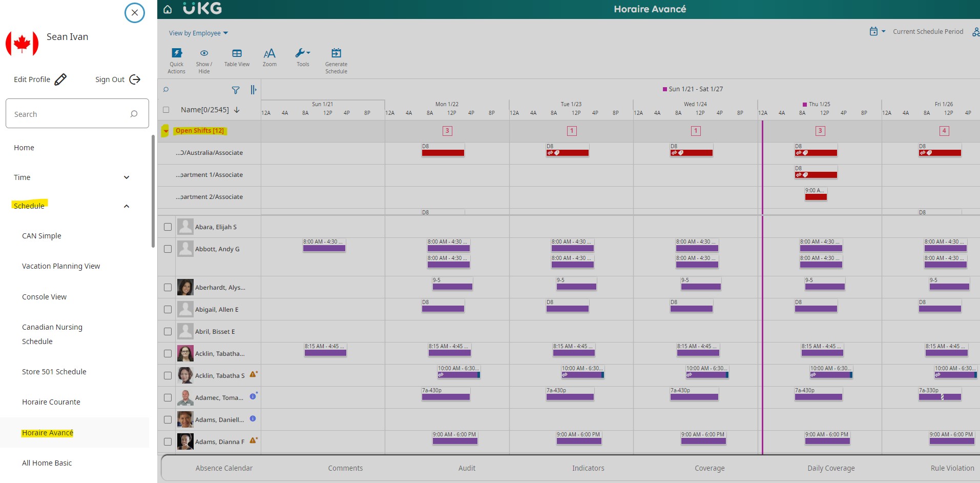Click the filter funnel icon

[x=236, y=90]
